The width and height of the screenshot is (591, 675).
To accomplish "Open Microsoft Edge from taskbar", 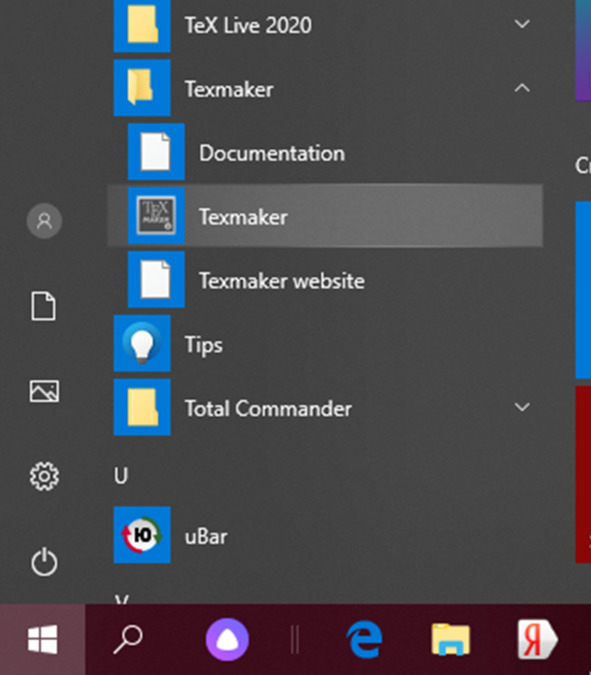I will click(365, 639).
